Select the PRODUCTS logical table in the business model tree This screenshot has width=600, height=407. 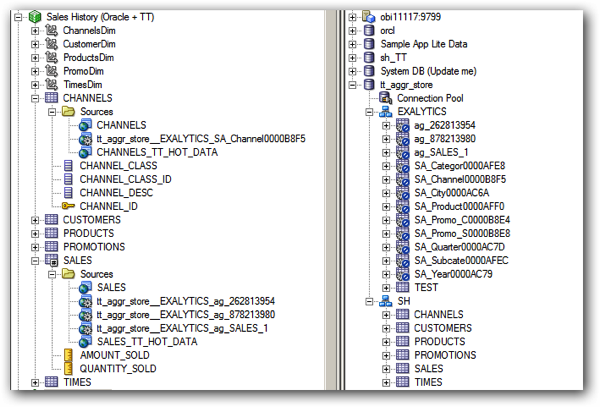click(88, 233)
